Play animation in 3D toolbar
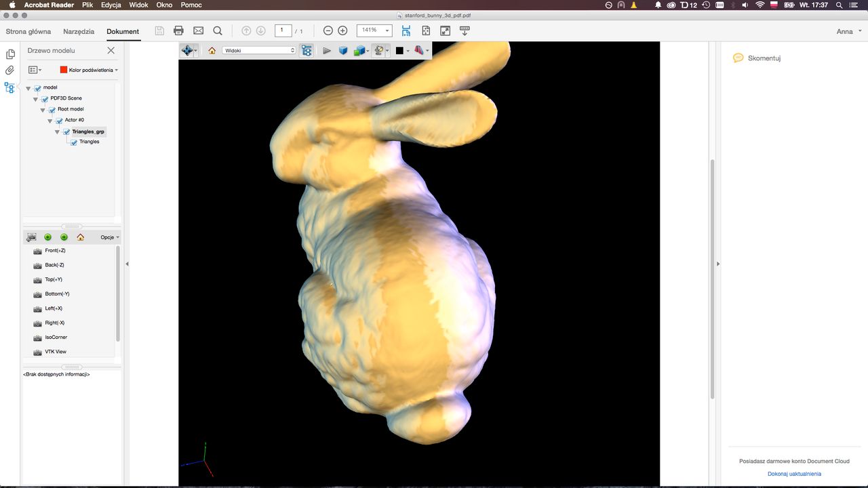 (327, 50)
